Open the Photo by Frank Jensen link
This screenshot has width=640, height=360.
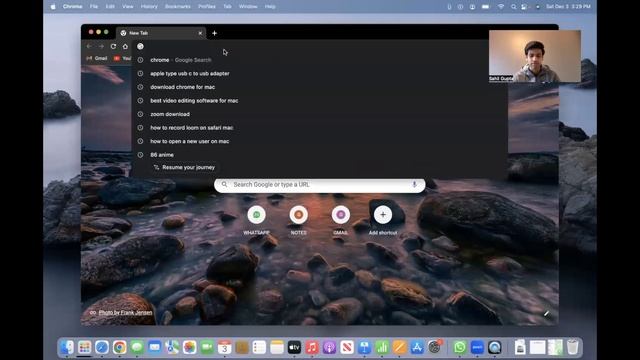[125, 313]
